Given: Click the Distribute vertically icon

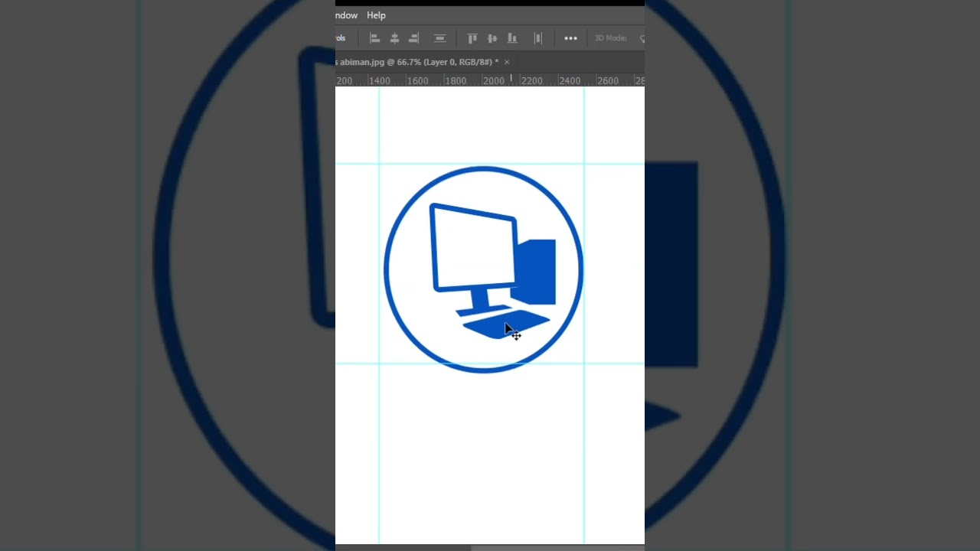Looking at the screenshot, I should pyautogui.click(x=439, y=38).
